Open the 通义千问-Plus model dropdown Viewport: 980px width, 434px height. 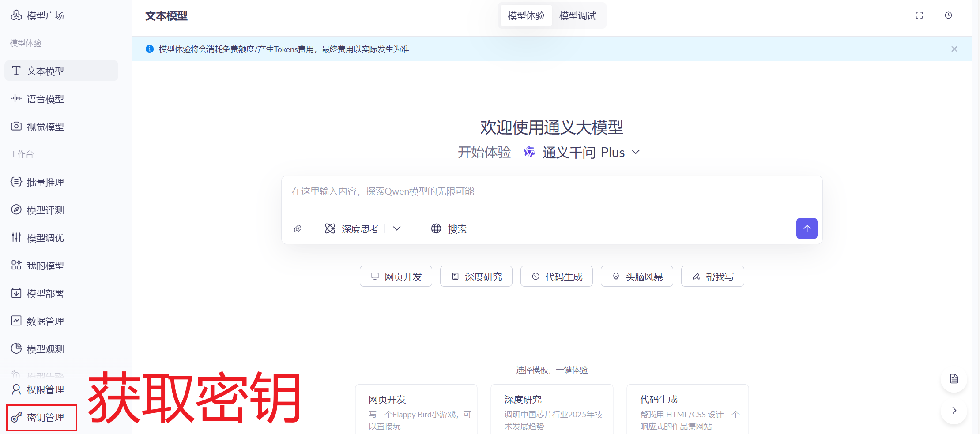click(591, 153)
